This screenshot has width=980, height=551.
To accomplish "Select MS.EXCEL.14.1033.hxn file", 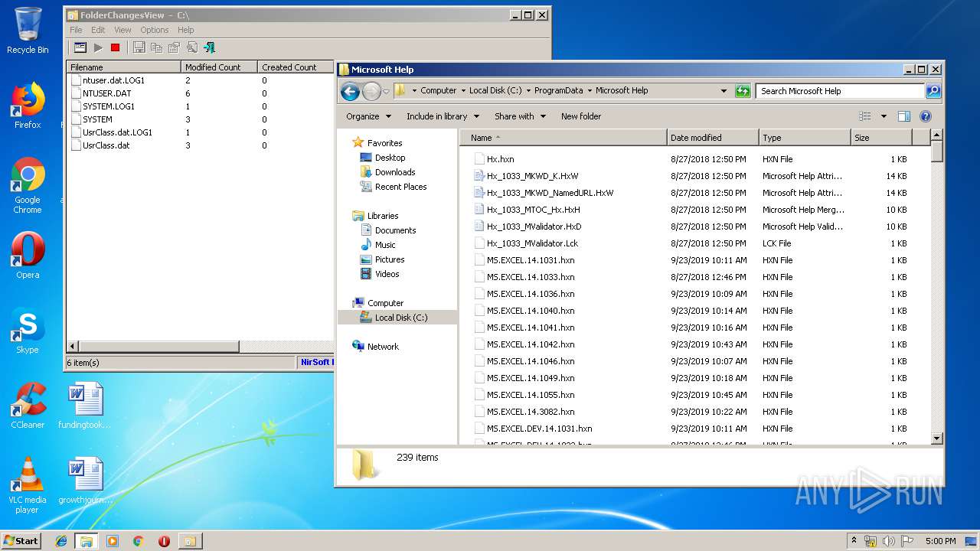I will point(531,277).
